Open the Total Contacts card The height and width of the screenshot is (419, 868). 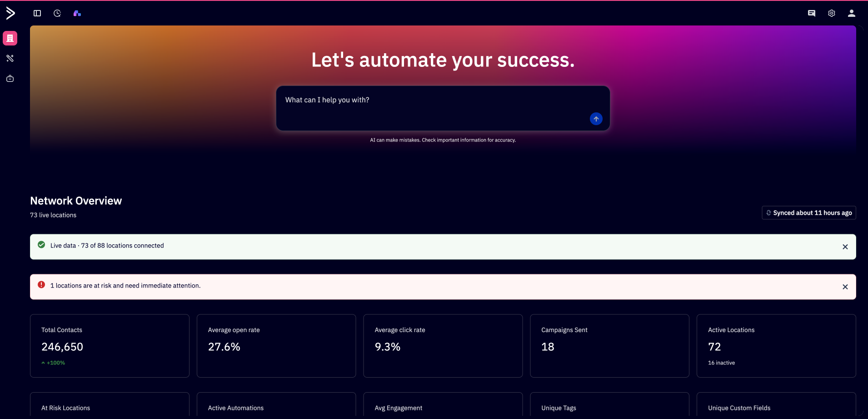pos(110,346)
